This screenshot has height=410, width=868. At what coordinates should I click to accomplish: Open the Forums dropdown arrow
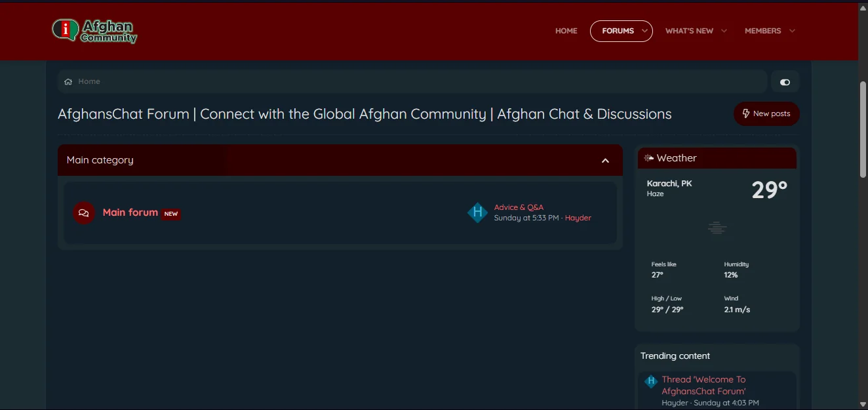pyautogui.click(x=644, y=31)
